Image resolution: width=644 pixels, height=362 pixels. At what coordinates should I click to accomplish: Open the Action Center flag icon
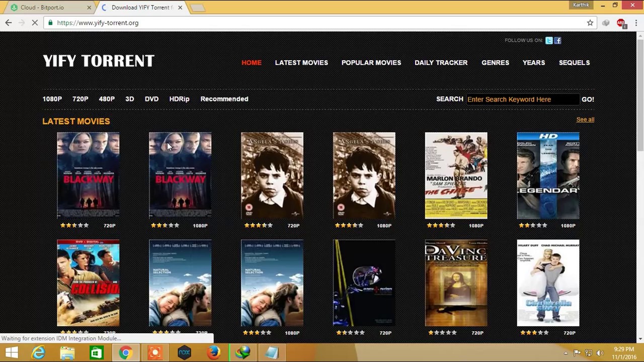(577, 353)
